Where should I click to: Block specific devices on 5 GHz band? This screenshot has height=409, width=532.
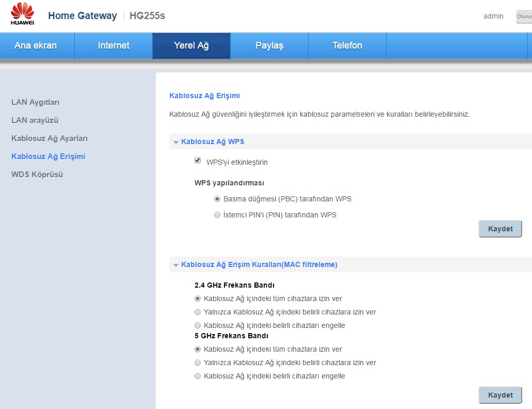198,376
